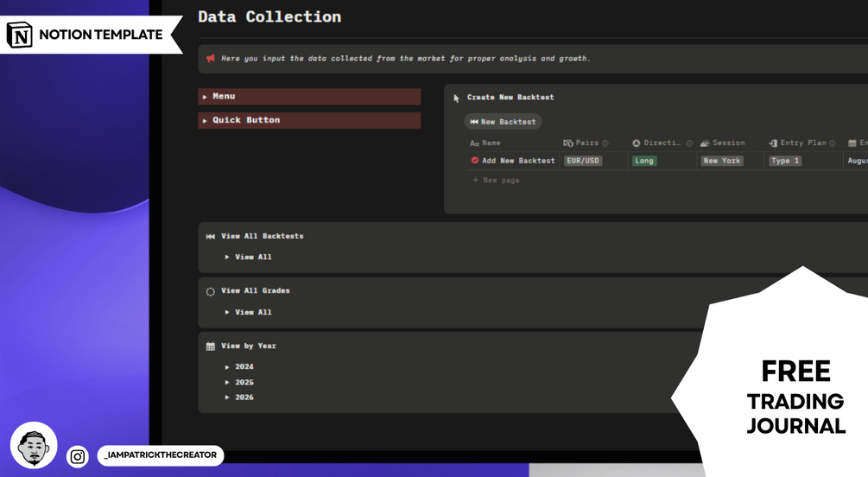Click the Pairs column header
The image size is (868, 477).
(581, 143)
